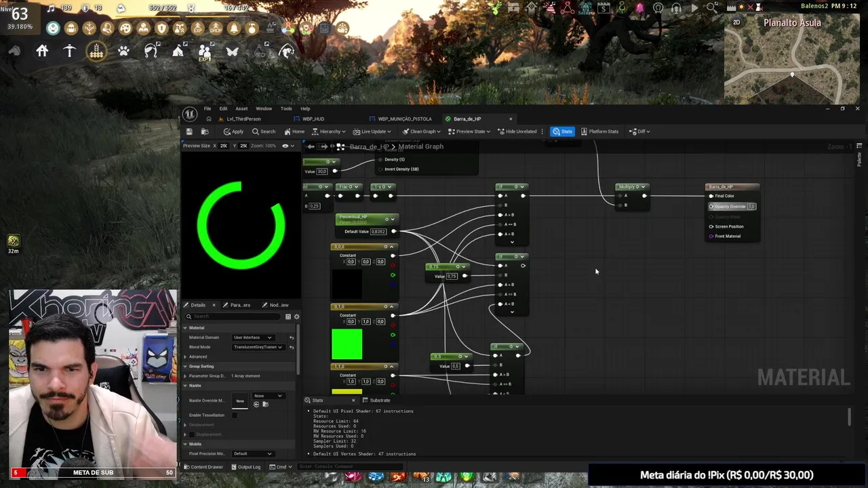The width and height of the screenshot is (868, 488).
Task: Click the Details search field
Action: tap(233, 317)
